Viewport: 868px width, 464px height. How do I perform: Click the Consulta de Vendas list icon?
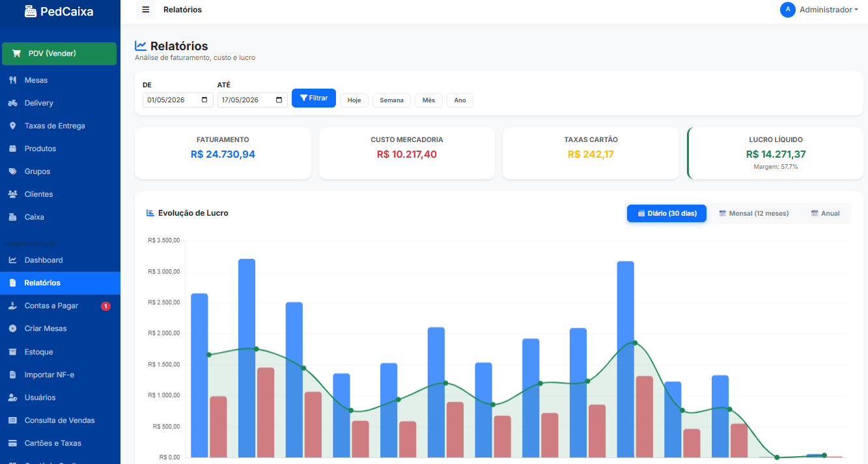(12, 420)
